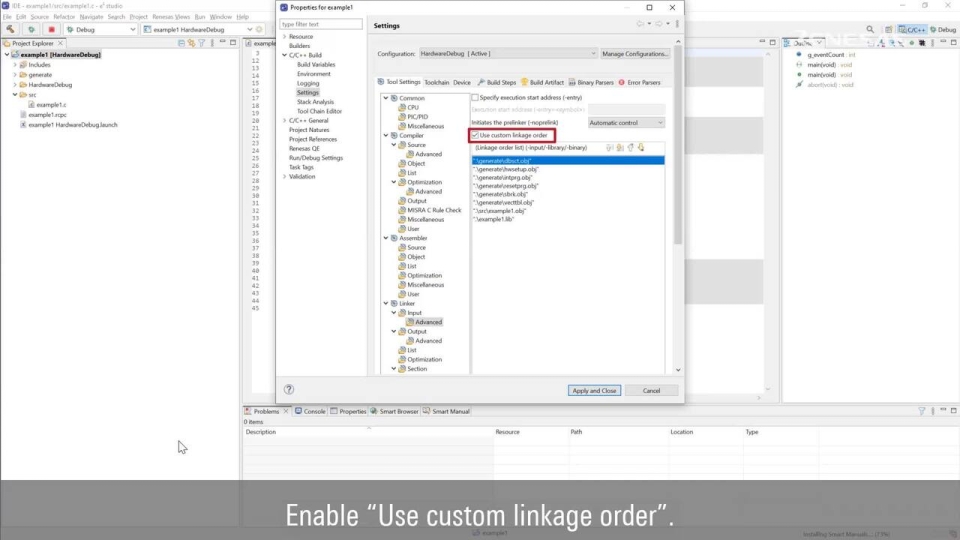Click the Project Explorer filter icon
Screen dimensions: 960x540
click(201, 43)
